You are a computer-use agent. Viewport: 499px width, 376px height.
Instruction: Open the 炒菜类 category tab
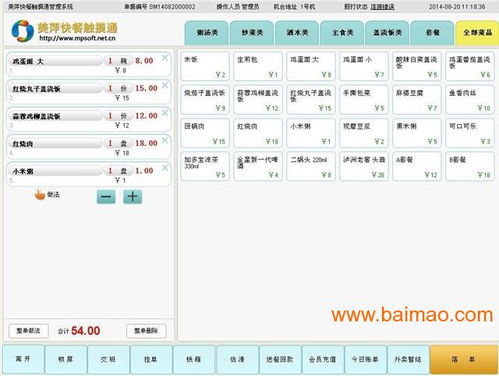point(252,33)
